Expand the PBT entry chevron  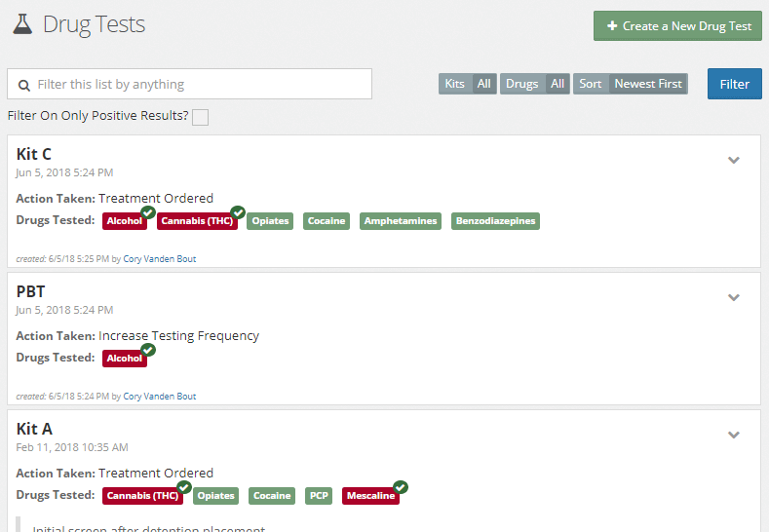coord(734,298)
